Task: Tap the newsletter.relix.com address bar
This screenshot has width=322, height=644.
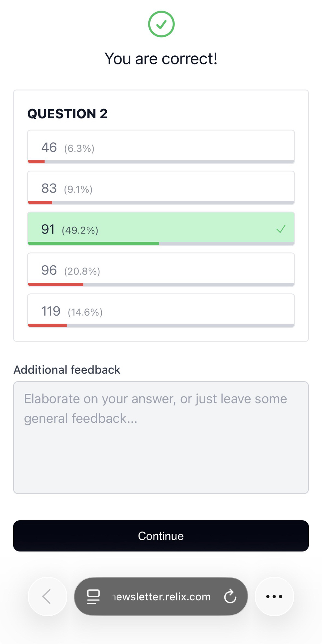Action: pos(161,597)
